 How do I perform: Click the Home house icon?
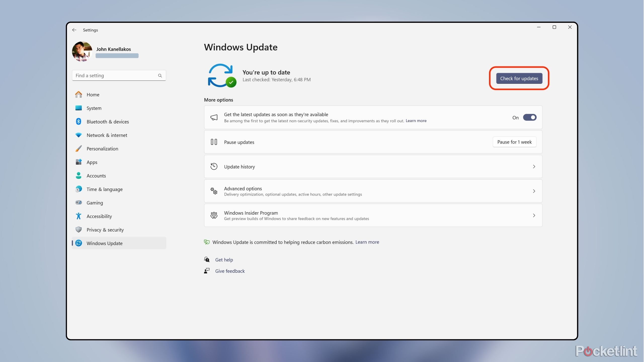(78, 95)
